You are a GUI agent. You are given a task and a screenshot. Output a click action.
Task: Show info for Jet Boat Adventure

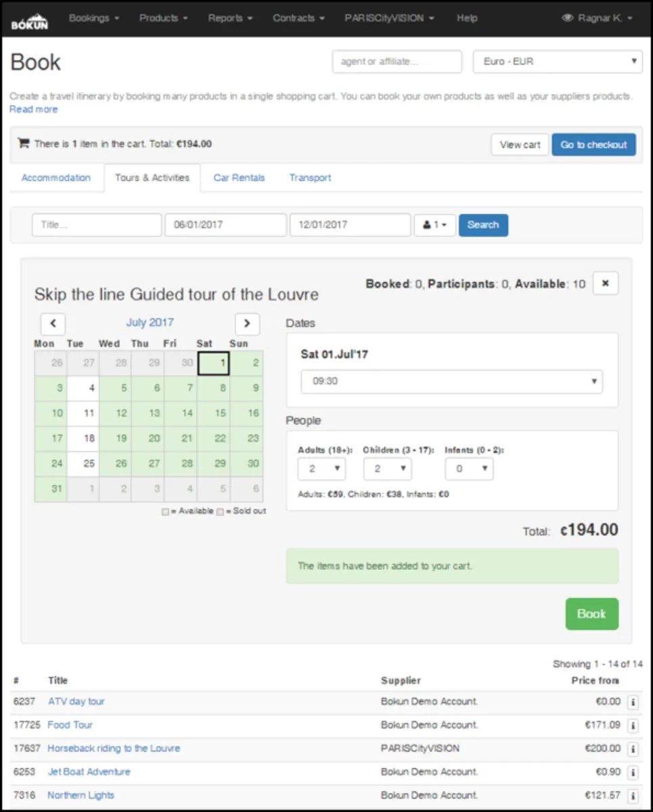pos(633,772)
